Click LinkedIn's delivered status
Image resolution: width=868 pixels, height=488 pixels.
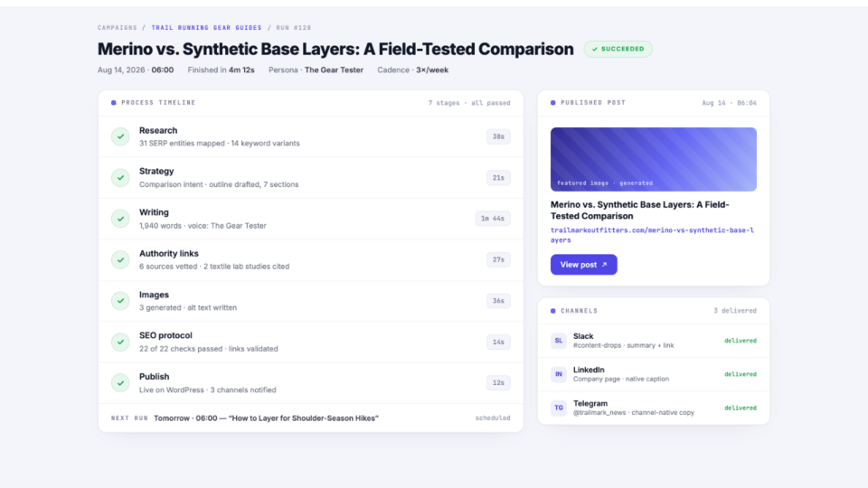(x=741, y=374)
